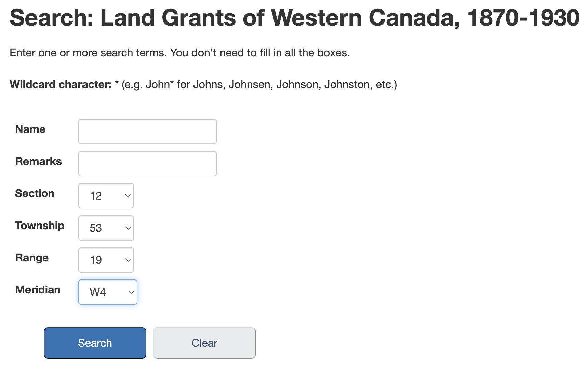The image size is (588, 369).
Task: Click the blue Search button
Action: [x=95, y=343]
